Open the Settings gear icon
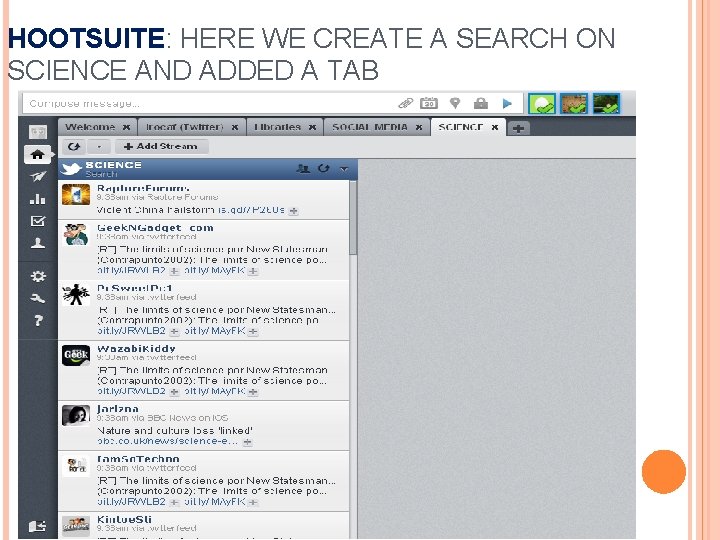This screenshot has width=720, height=540. tap(38, 276)
